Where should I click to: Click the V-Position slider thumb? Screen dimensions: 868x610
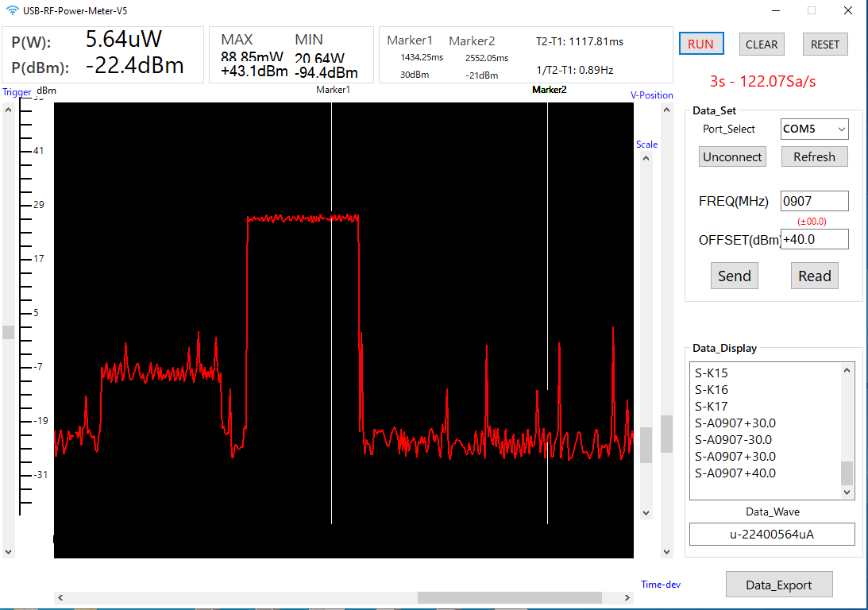[666, 434]
